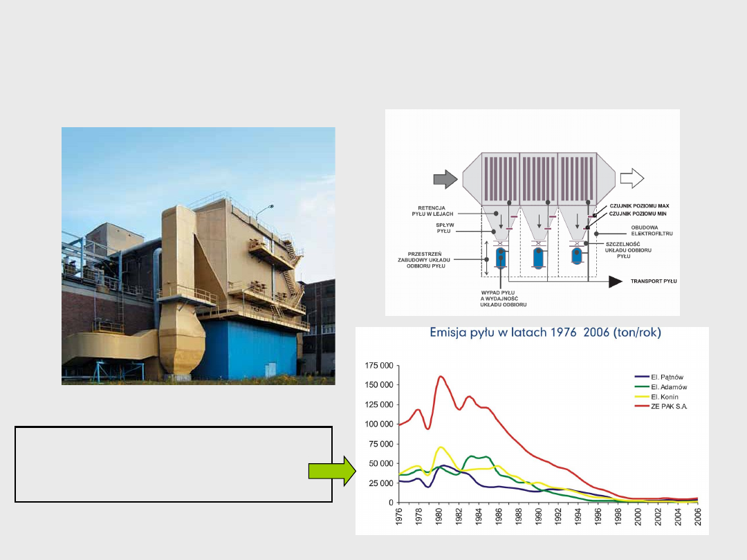Click the CZUJNIK POZIOMU MAX label
Image resolution: width=747 pixels, height=560 pixels.
click(x=639, y=206)
